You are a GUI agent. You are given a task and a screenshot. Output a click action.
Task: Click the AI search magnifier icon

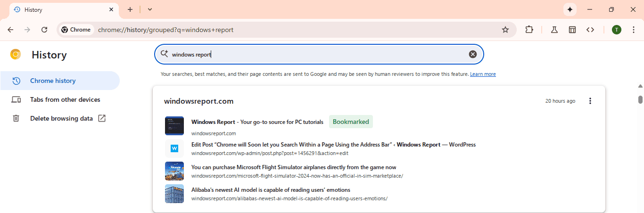(164, 54)
